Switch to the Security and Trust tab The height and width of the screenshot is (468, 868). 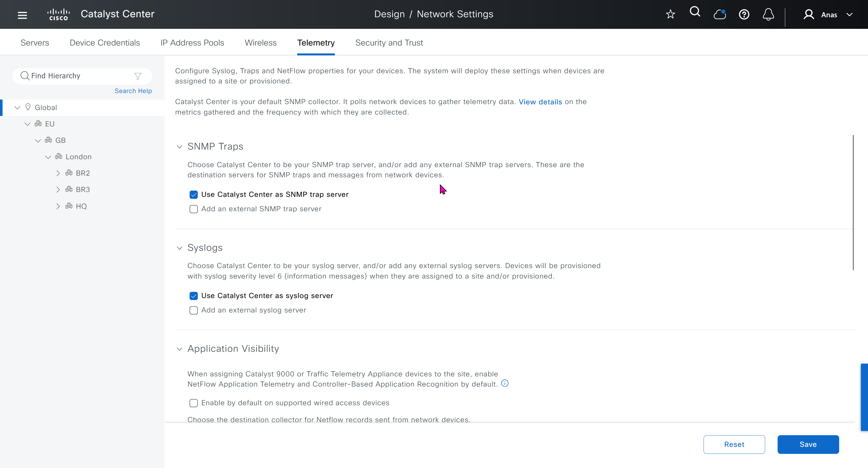click(x=389, y=43)
